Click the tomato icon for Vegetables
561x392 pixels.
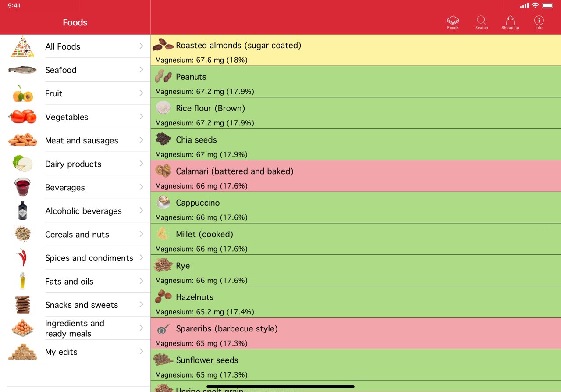(22, 117)
